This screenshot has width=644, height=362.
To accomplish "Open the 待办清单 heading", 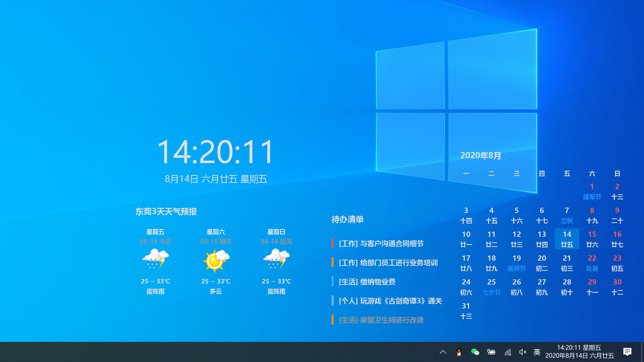I will 348,219.
